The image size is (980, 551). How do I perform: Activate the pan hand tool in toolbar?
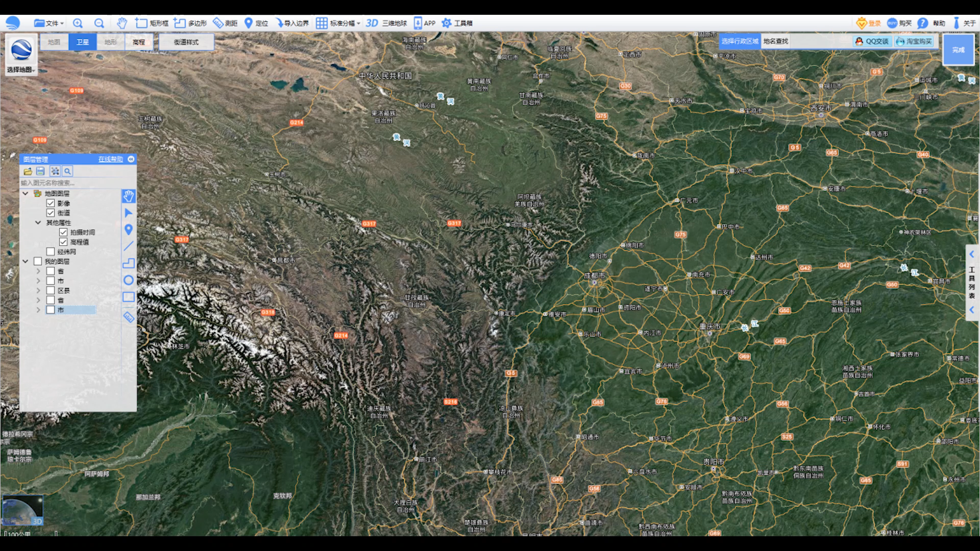tap(121, 23)
